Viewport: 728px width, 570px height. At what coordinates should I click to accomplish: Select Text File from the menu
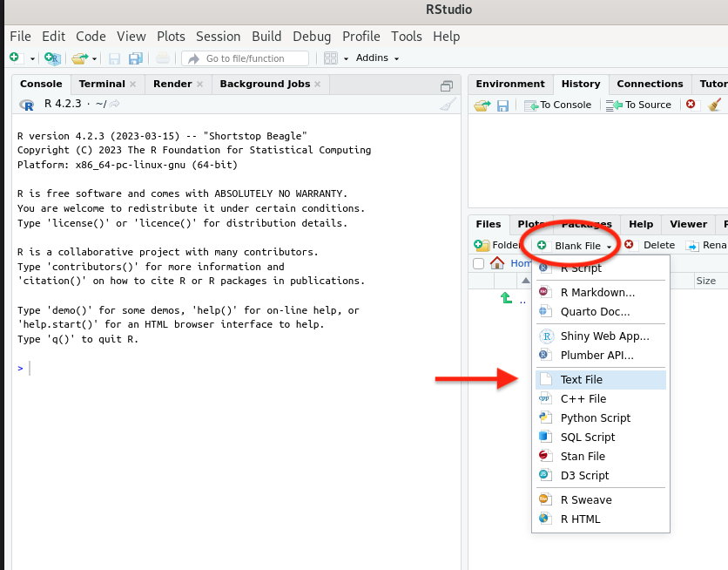click(x=600, y=379)
